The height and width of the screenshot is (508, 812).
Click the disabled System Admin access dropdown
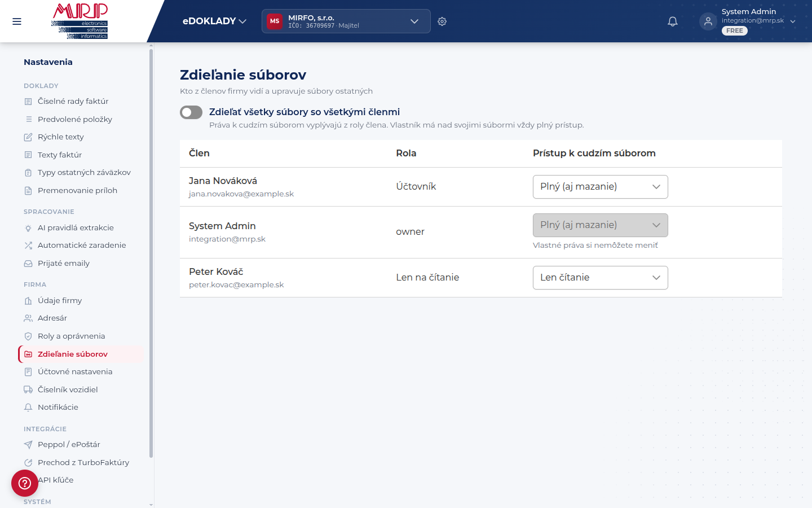601,225
